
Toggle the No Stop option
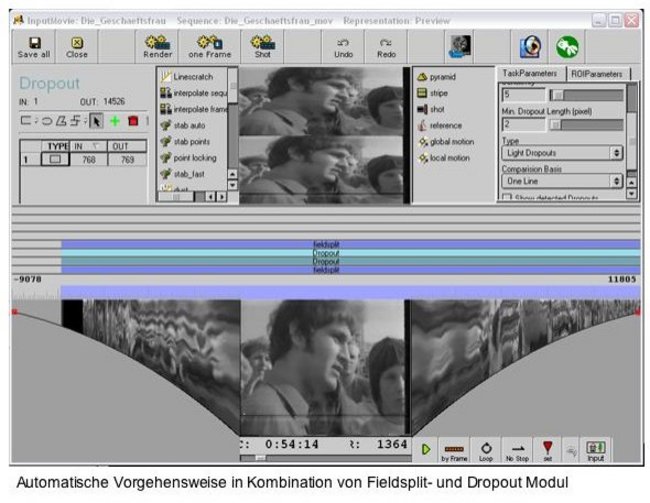[517, 451]
